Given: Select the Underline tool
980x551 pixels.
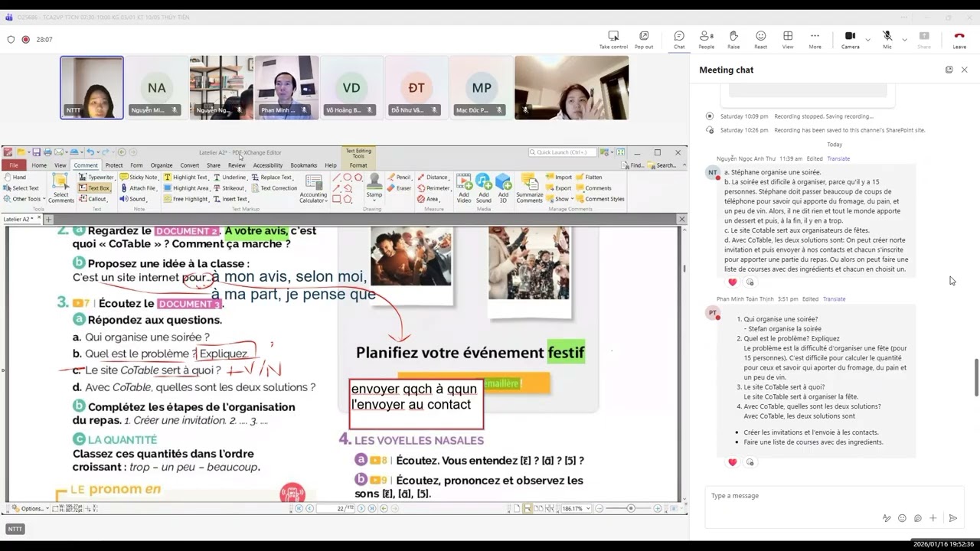Looking at the screenshot, I should 230,178.
